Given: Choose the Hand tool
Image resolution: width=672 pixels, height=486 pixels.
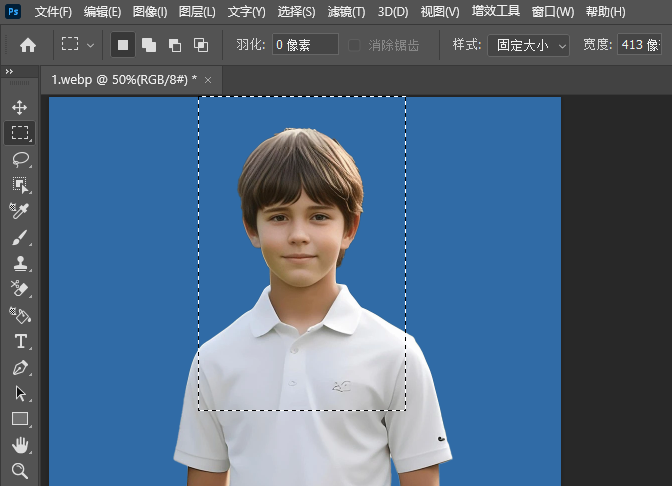Looking at the screenshot, I should tap(20, 445).
